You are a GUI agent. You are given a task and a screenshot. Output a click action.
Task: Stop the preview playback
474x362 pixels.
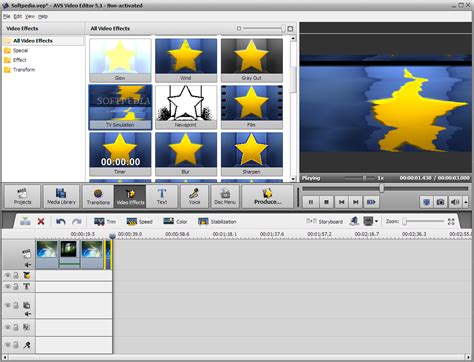click(326, 202)
